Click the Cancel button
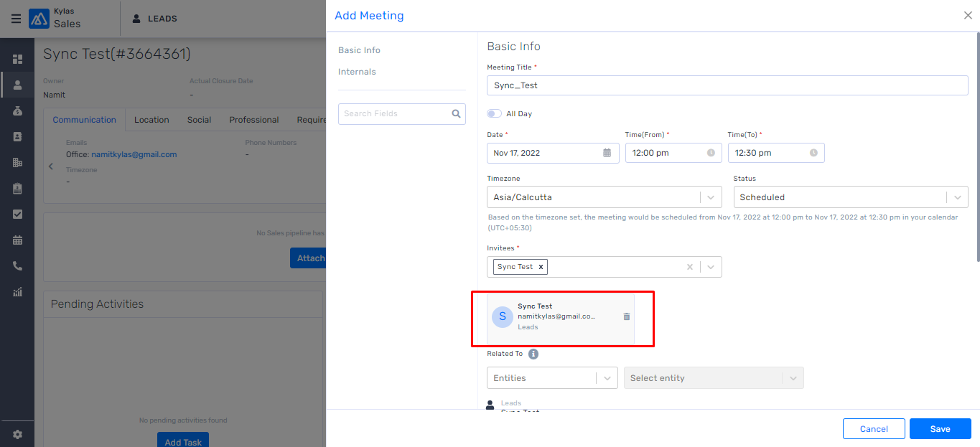Screen dimensions: 980x447 coord(874,428)
